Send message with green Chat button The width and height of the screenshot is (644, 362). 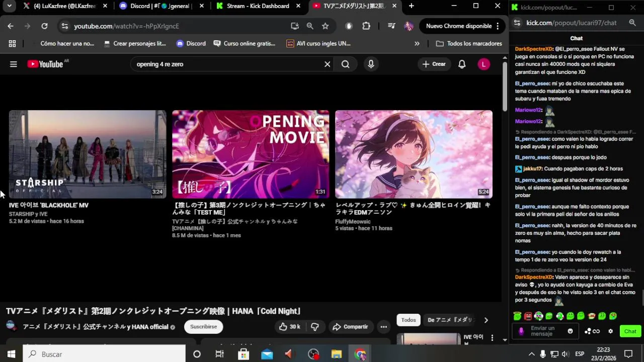pos(630,331)
